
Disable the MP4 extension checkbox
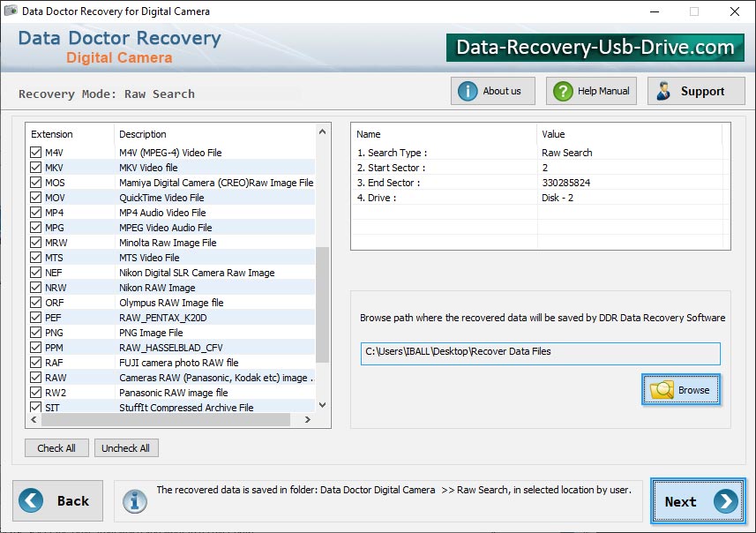(x=35, y=213)
